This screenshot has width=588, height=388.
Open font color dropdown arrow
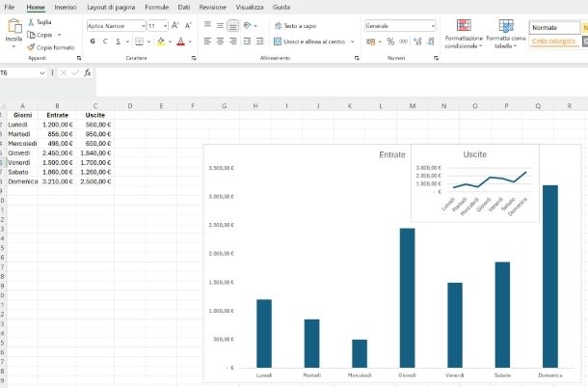point(190,42)
